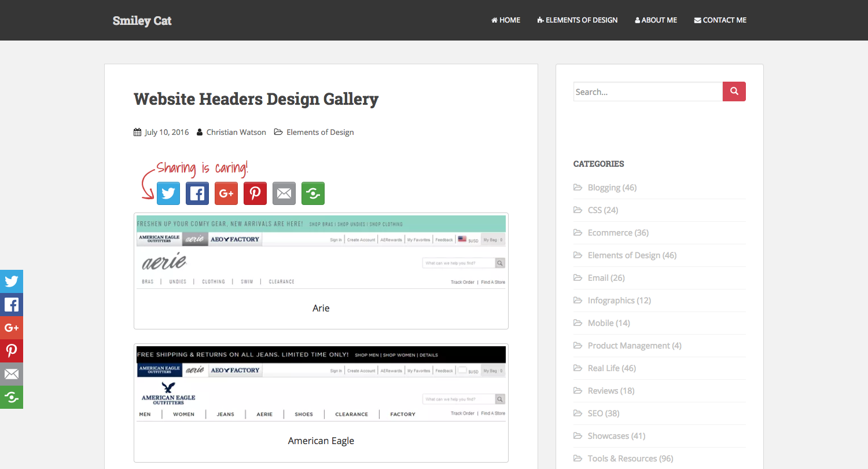Open Product Management (4) category

[x=635, y=346]
